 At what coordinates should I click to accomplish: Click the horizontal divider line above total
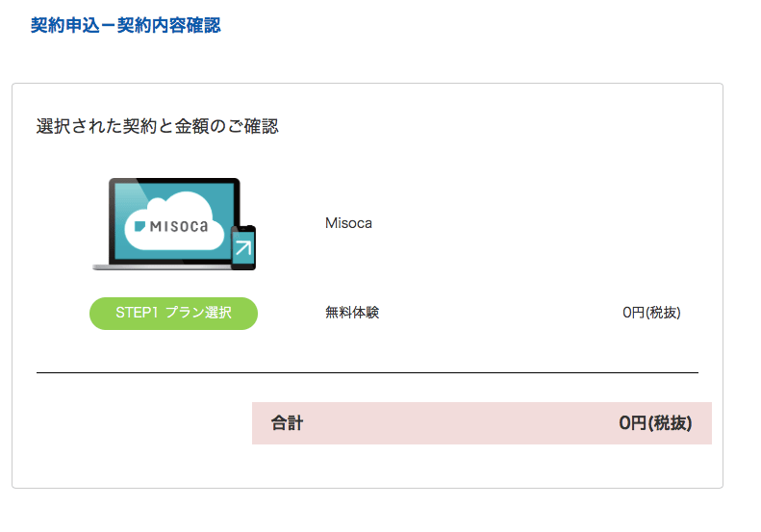[x=367, y=372]
